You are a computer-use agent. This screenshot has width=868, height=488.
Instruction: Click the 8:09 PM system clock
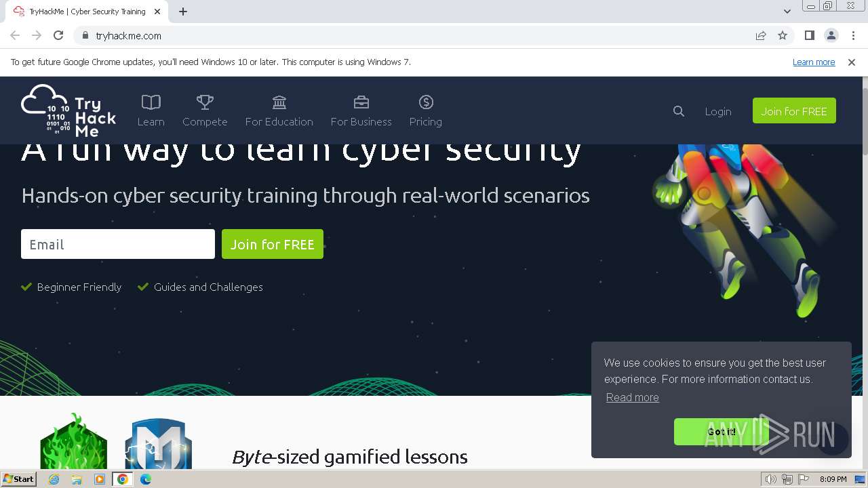(x=833, y=479)
